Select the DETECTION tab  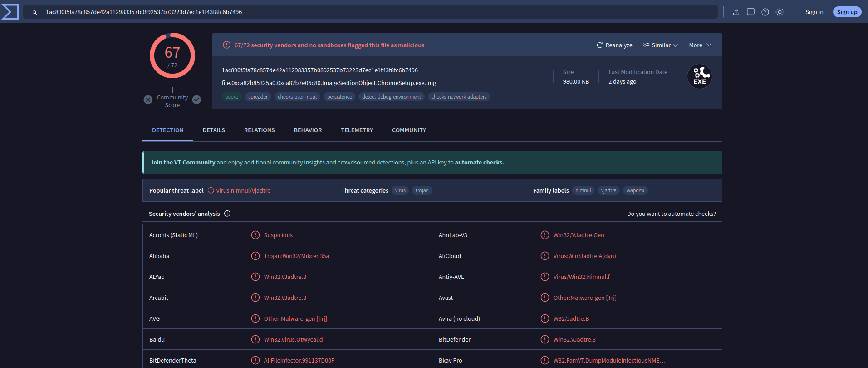[168, 130]
